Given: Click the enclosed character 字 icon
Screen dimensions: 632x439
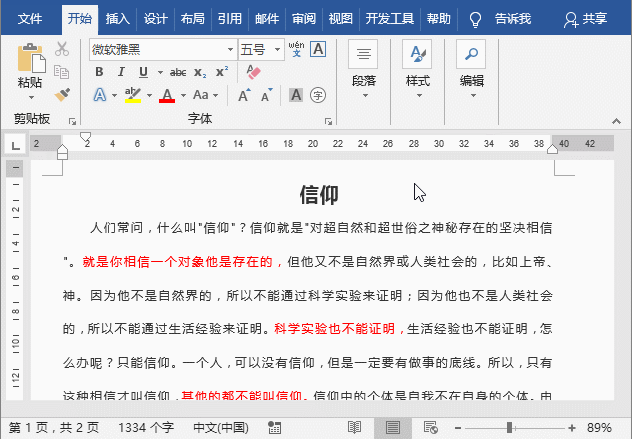Looking at the screenshot, I should [x=318, y=95].
